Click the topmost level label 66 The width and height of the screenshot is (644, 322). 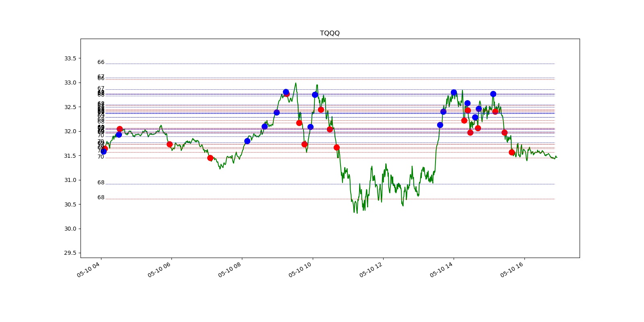tap(101, 62)
